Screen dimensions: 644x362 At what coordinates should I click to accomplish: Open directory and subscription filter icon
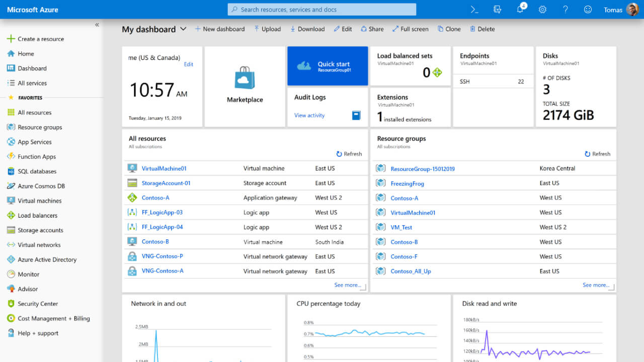[497, 10]
